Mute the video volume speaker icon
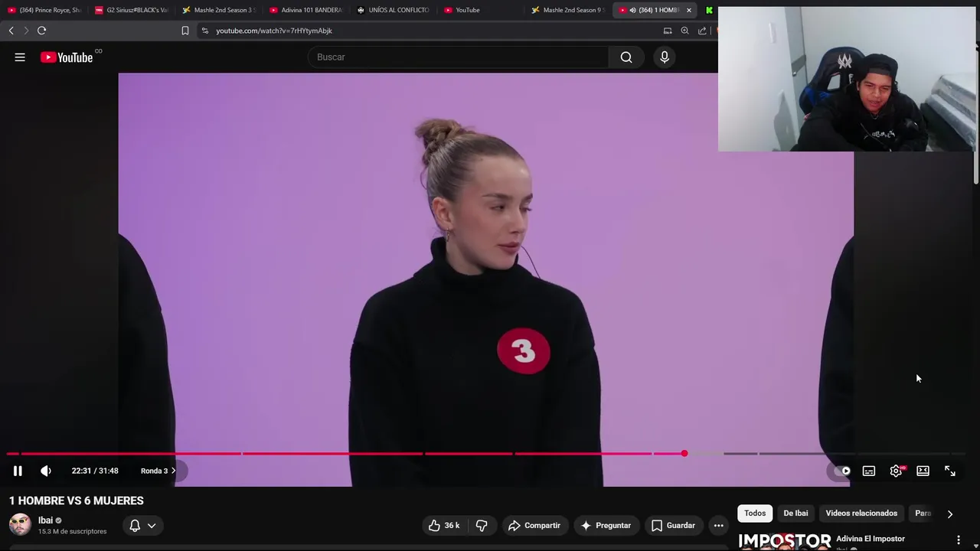This screenshot has height=551, width=980. [x=46, y=471]
